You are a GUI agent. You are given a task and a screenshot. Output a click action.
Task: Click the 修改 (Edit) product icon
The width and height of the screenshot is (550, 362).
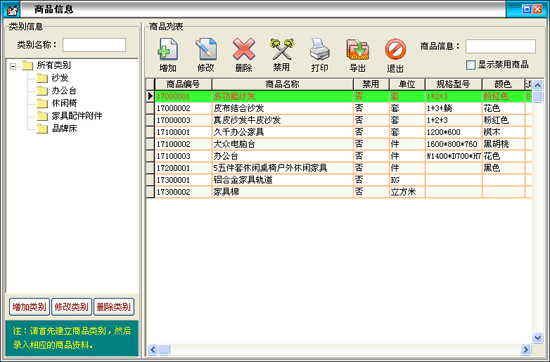pyautogui.click(x=206, y=49)
